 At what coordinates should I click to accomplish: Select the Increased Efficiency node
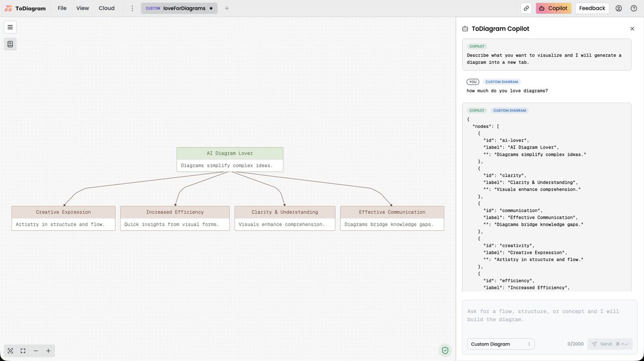[175, 218]
